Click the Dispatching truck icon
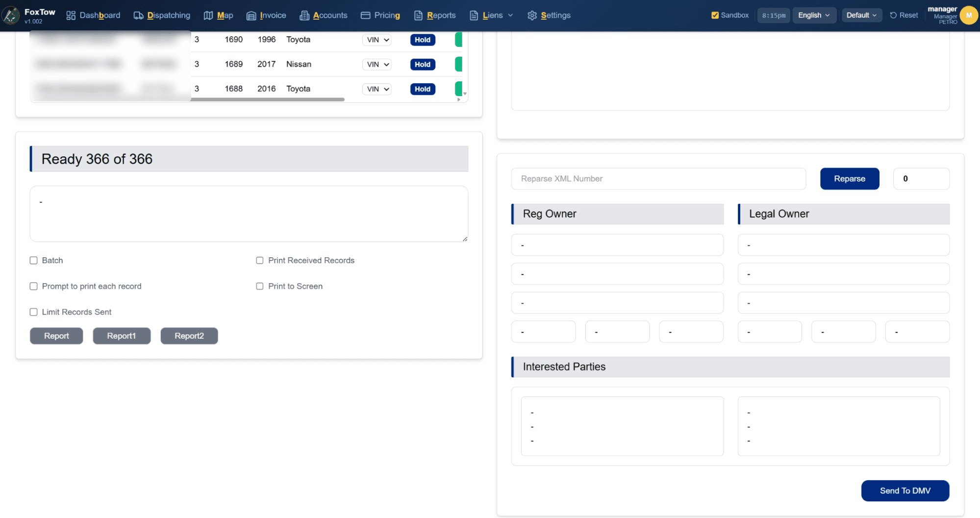The height and width of the screenshot is (518, 980). pyautogui.click(x=139, y=16)
